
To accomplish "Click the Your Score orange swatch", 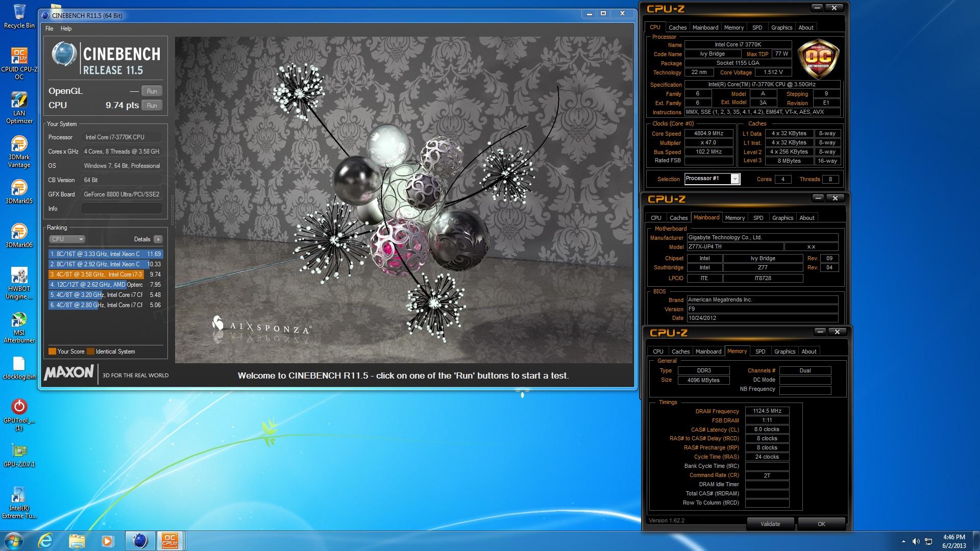I will pos(52,352).
